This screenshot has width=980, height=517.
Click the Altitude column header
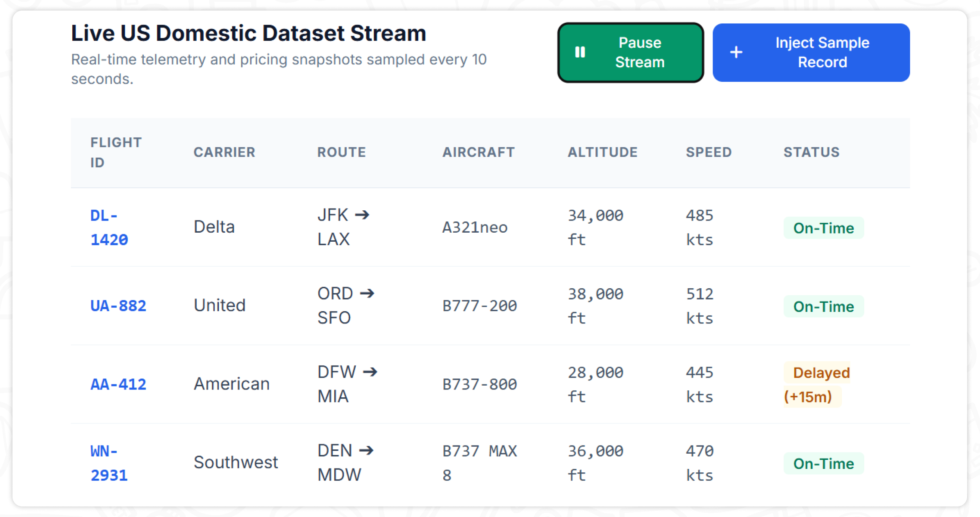click(x=602, y=152)
